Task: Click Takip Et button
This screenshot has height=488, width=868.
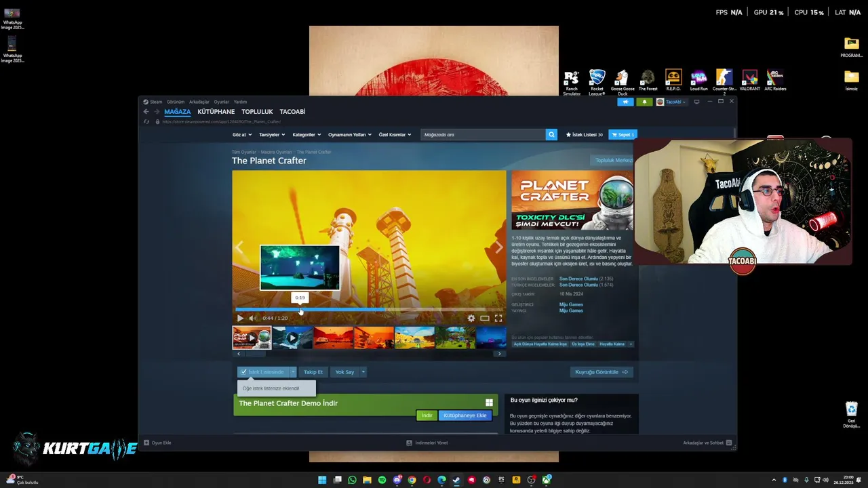Action: pyautogui.click(x=313, y=371)
